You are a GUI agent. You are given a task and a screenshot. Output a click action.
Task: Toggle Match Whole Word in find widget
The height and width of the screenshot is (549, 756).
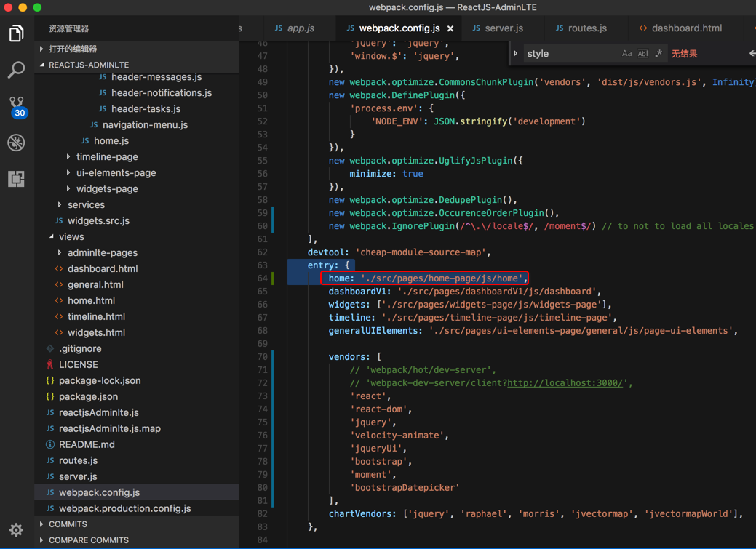pyautogui.click(x=642, y=54)
